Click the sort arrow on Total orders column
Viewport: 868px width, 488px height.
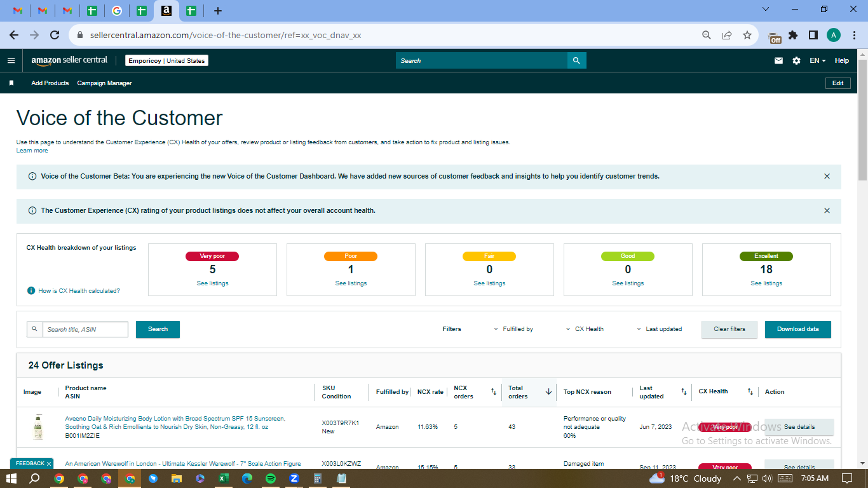click(x=548, y=392)
